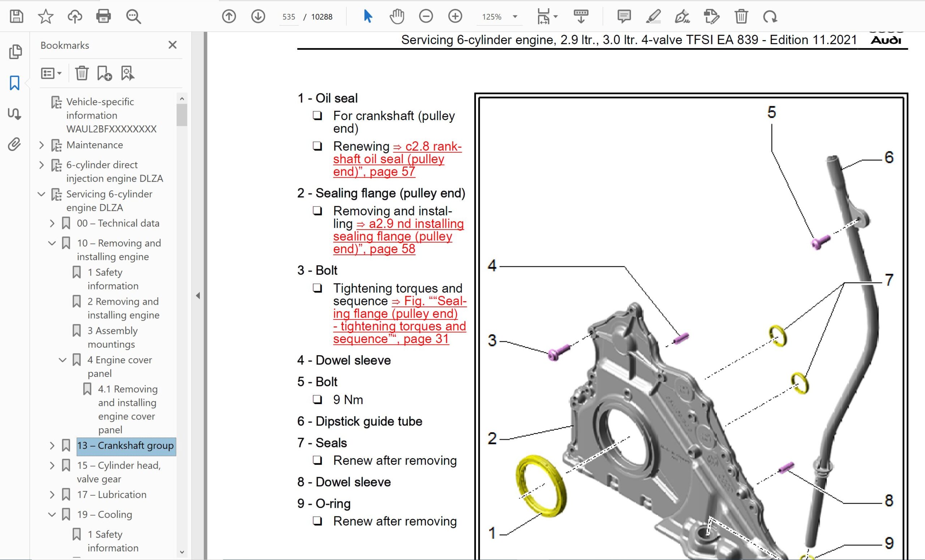
Task: Go to the next page arrow
Action: pyautogui.click(x=258, y=17)
